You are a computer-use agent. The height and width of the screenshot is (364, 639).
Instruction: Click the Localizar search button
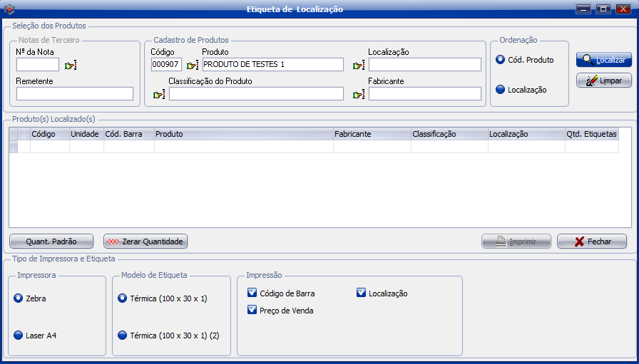(603, 60)
